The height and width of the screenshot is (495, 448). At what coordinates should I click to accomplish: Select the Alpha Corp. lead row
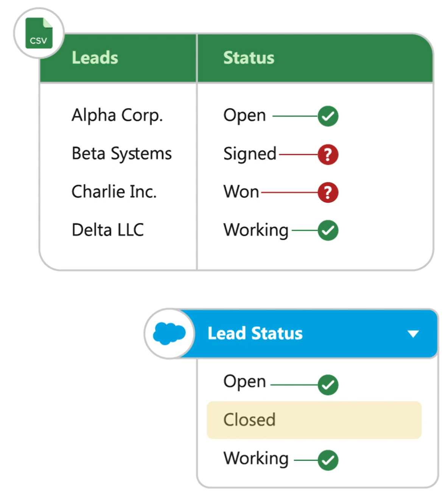[117, 115]
